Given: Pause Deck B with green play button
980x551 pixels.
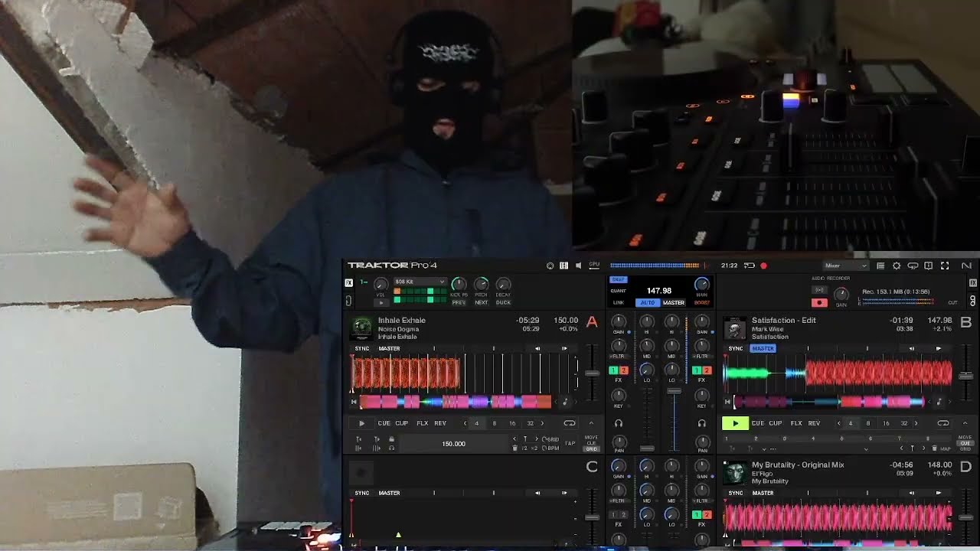Looking at the screenshot, I should coord(735,423).
